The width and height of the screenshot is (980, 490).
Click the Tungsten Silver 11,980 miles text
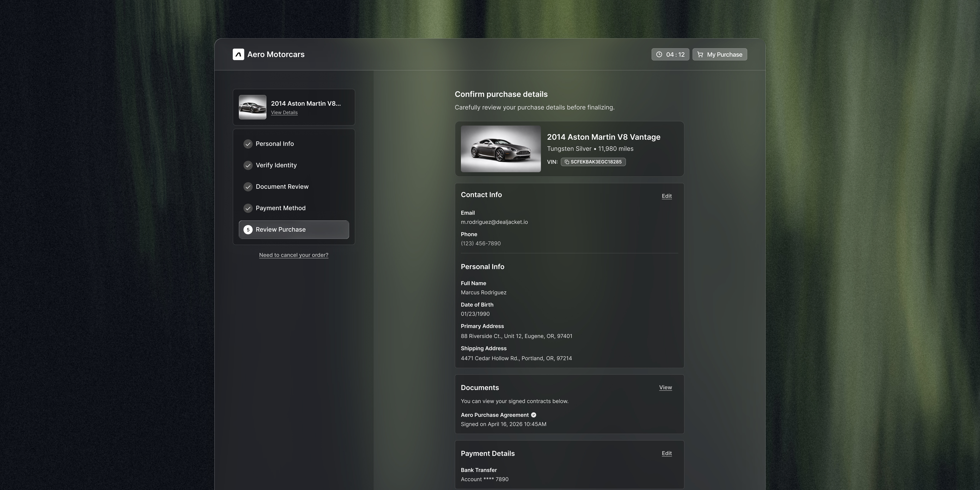[x=590, y=149]
